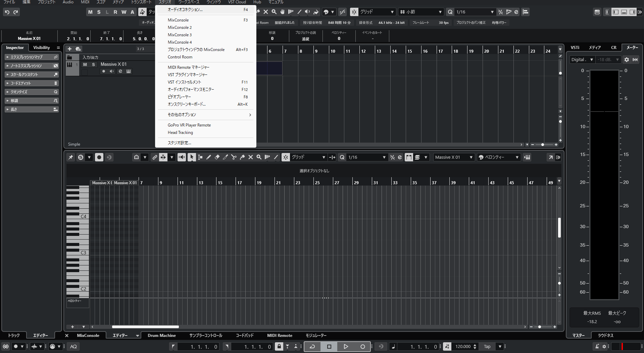Screen dimensions: 644x353
Task: Choose MixConsole 2 from Studio menu
Action: pyautogui.click(x=206, y=28)
